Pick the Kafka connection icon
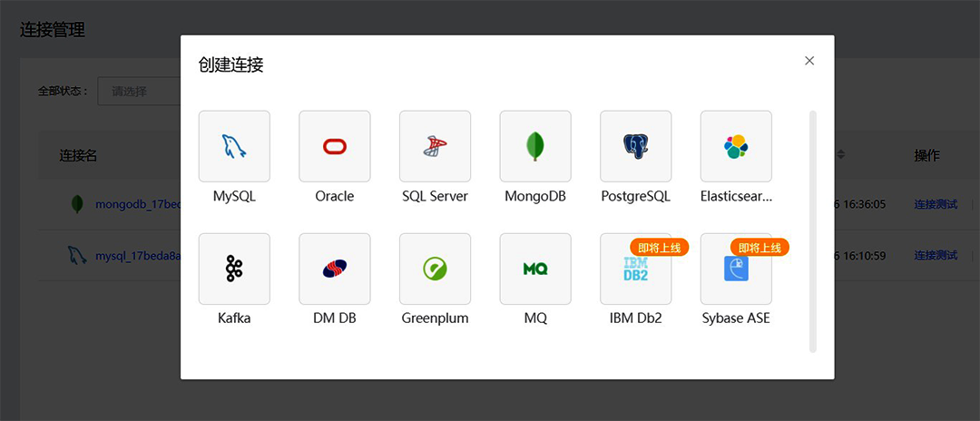This screenshot has height=421, width=980. (234, 269)
